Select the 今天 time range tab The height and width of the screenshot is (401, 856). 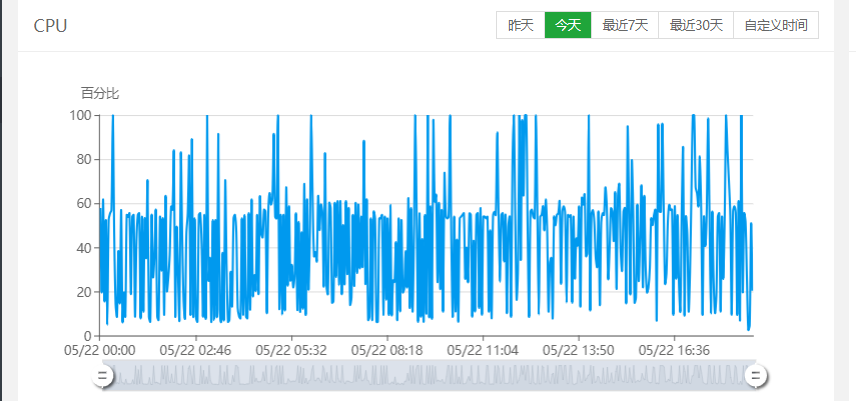tap(568, 25)
